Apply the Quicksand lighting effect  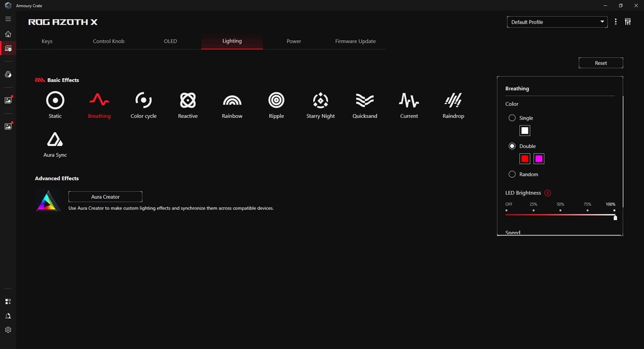[x=365, y=105]
